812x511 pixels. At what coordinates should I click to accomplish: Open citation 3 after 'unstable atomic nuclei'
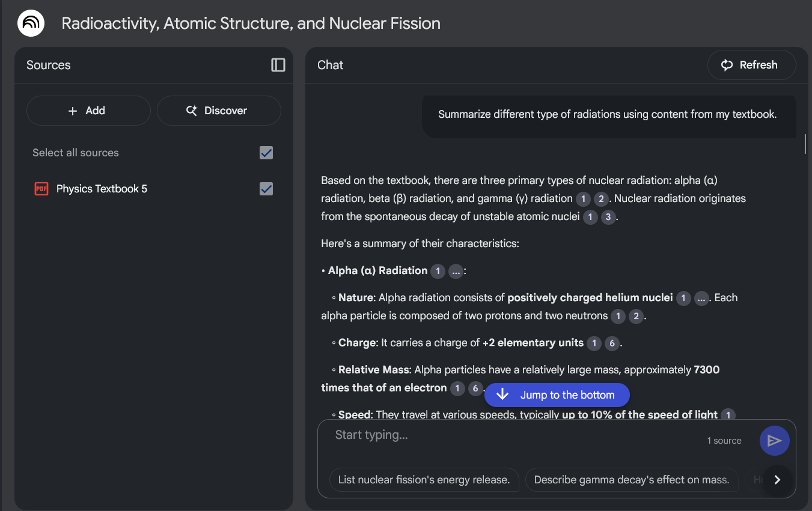[x=608, y=217]
